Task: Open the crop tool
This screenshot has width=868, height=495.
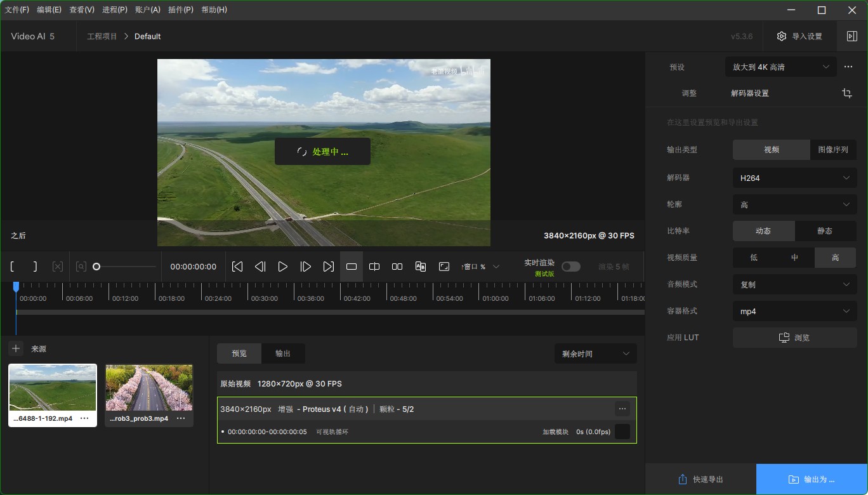Action: 847,93
